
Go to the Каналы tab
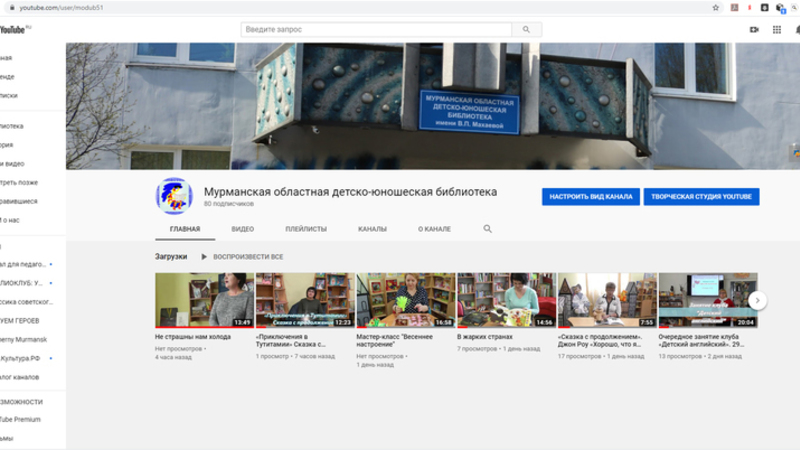[x=372, y=229]
